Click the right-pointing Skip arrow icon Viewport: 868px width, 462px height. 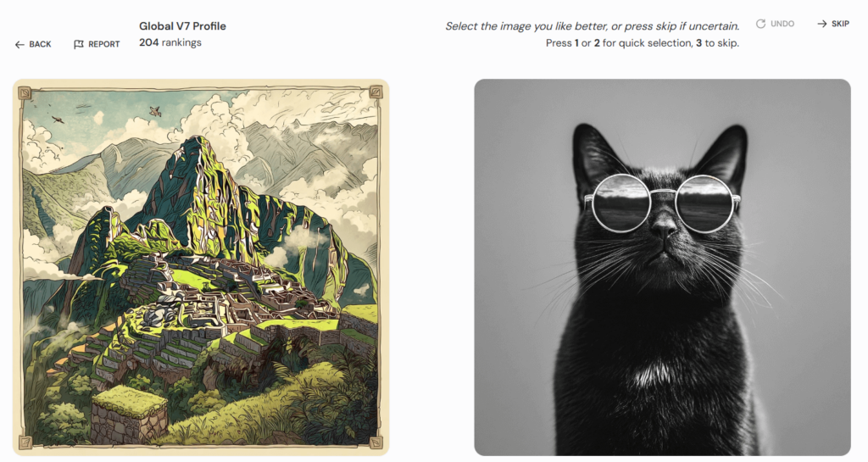(x=822, y=24)
